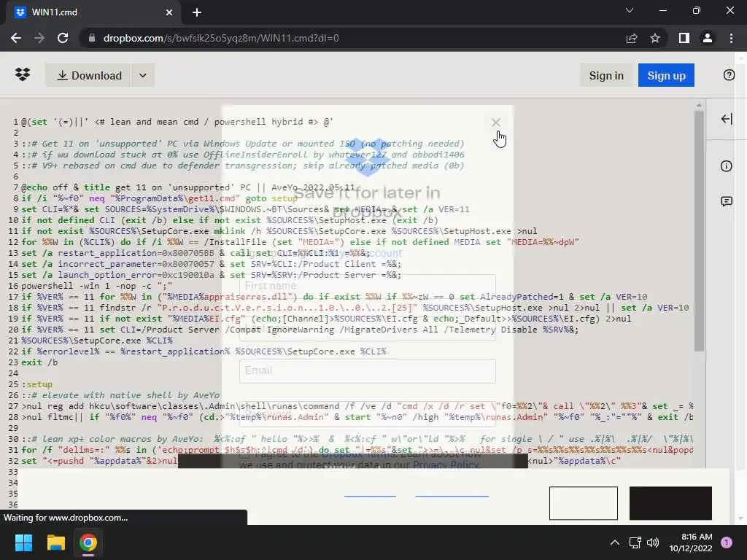The image size is (747, 560).
Task: Open the tab search chevron
Action: [x=630, y=10]
